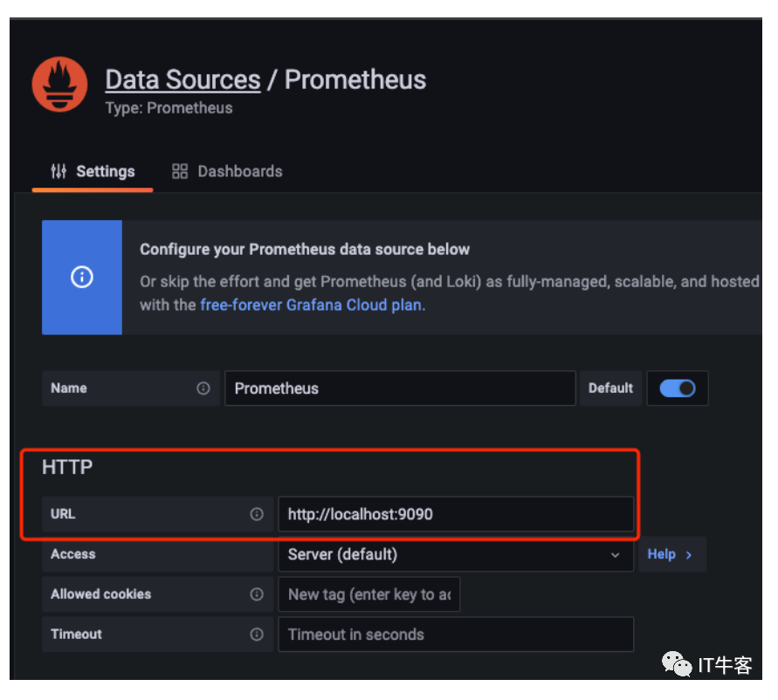The width and height of the screenshot is (778, 700).
Task: Click the 'Timeout' field label
Action: click(x=77, y=635)
